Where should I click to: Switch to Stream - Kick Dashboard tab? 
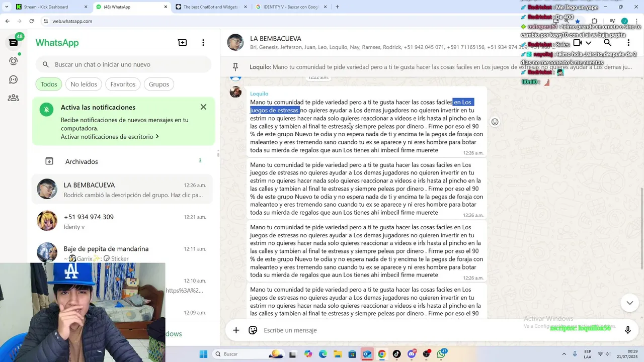51,7
